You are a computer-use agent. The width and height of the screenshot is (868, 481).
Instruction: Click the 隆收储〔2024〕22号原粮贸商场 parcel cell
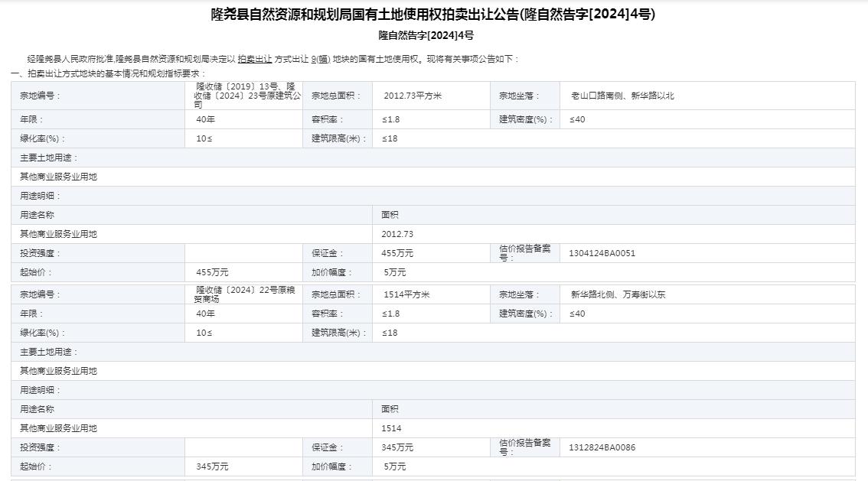click(245, 294)
